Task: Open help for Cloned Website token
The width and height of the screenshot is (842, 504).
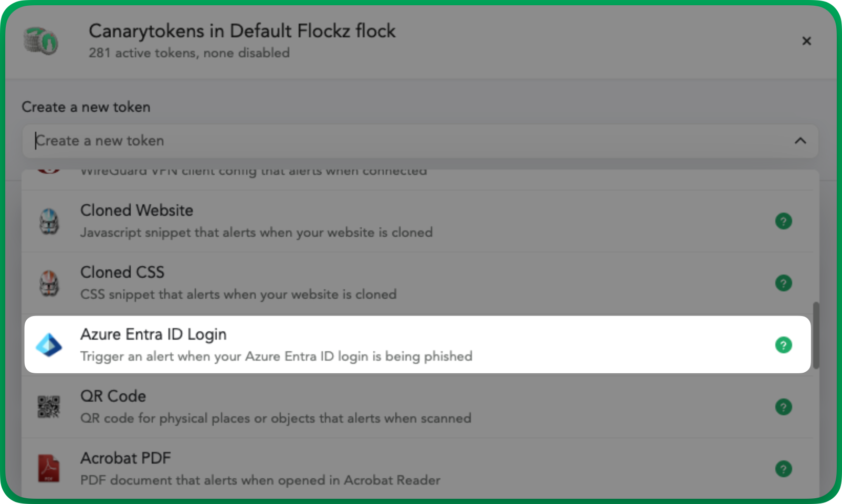Action: coord(783,221)
